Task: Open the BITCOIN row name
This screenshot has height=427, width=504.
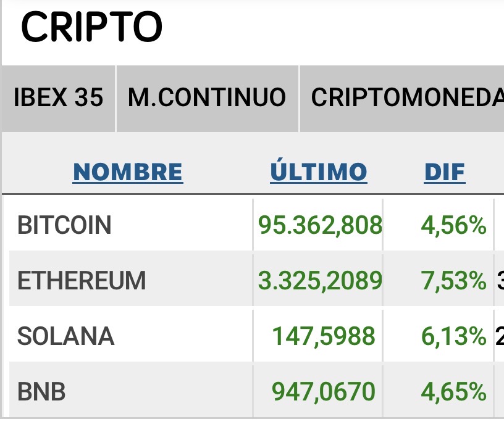Action: [64, 225]
